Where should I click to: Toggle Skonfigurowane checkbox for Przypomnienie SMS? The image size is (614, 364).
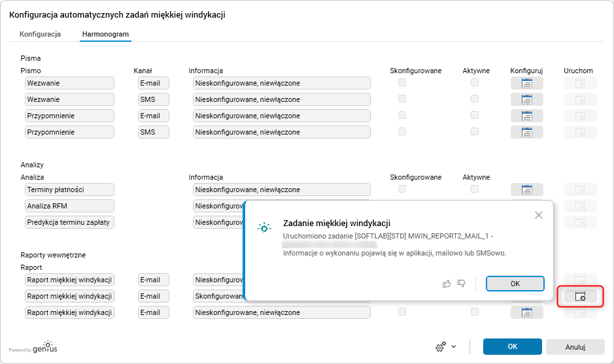(402, 131)
